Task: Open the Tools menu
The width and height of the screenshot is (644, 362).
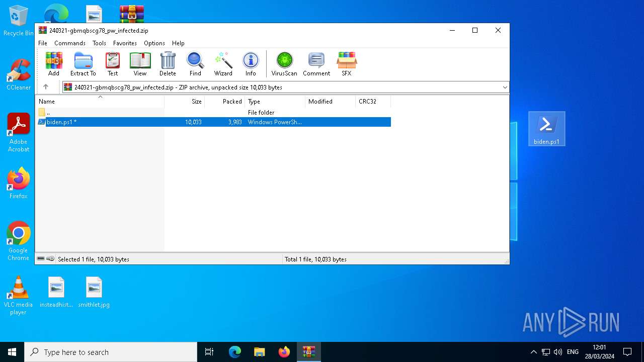Action: coord(99,43)
